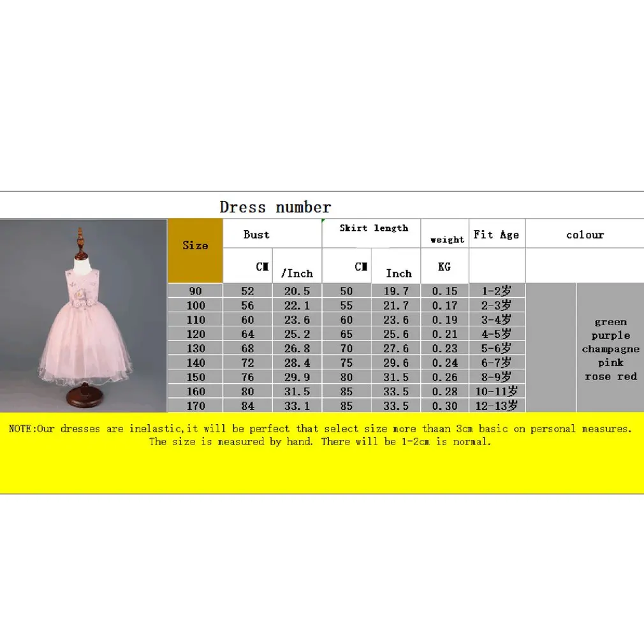This screenshot has width=644, height=644.
Task: Click the "green" colour option text
Action: coord(610,322)
